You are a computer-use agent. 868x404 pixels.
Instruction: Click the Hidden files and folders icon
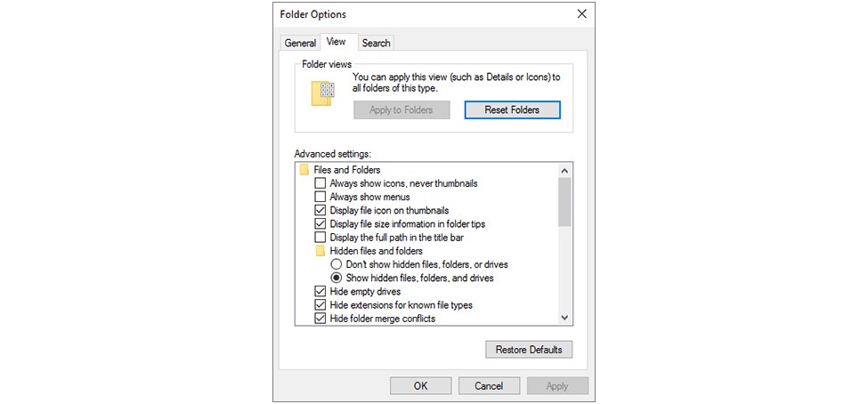(x=320, y=251)
